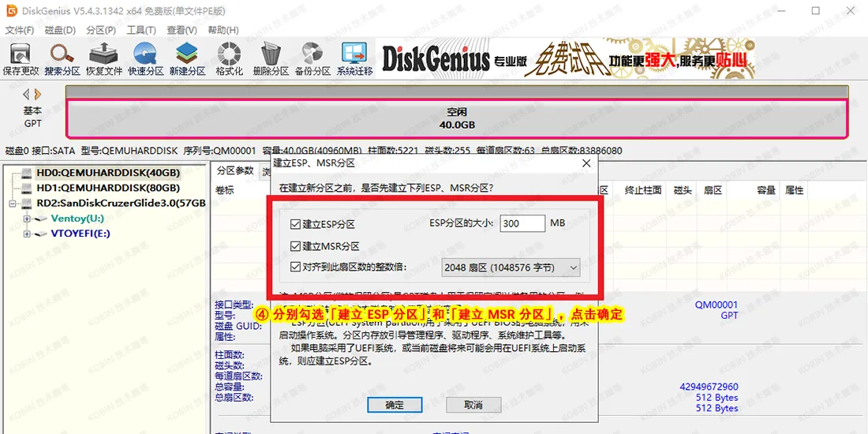Image resolution: width=868 pixels, height=434 pixels.
Task: Select Ventoy(U:) partition in tree
Action: (77, 218)
